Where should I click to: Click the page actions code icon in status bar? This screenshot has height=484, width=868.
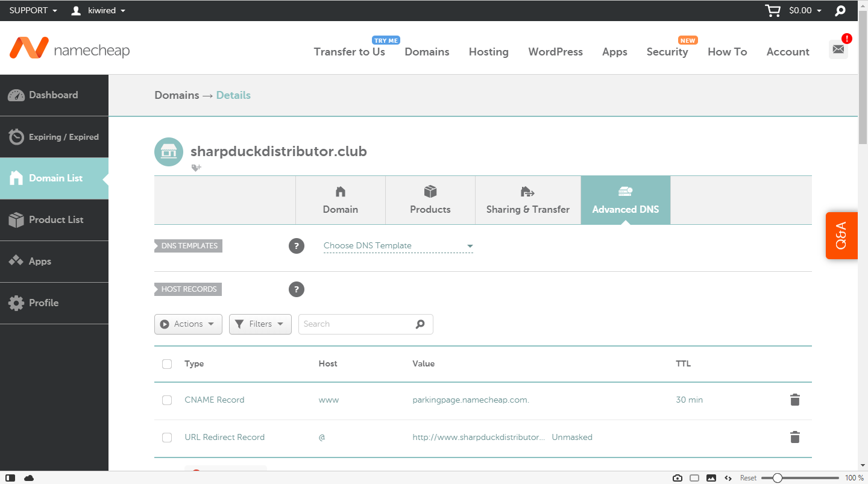(x=728, y=478)
